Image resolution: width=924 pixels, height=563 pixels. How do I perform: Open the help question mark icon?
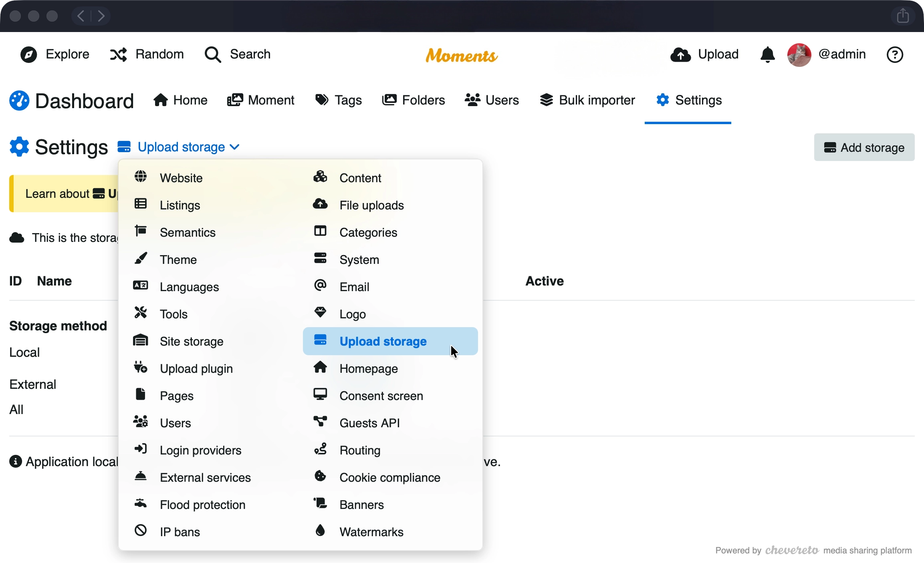point(895,54)
